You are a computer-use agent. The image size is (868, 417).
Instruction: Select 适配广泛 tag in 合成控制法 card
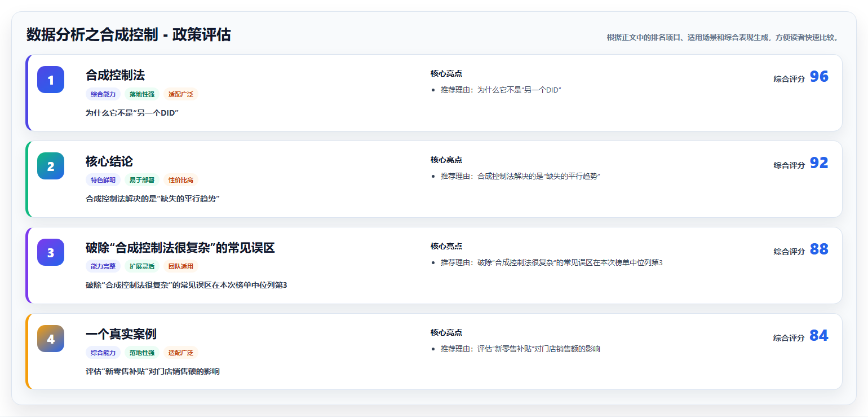tap(181, 94)
